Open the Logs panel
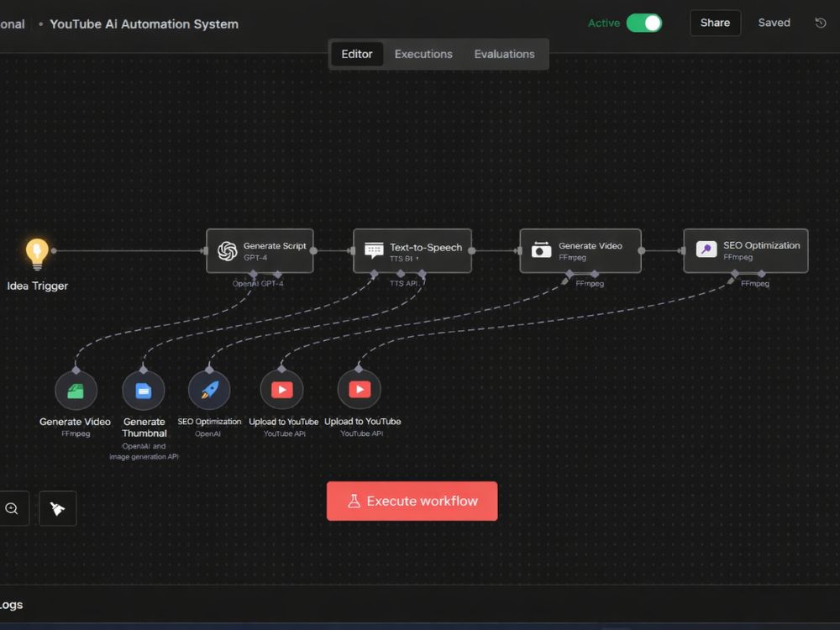Image resolution: width=840 pixels, height=630 pixels. tap(11, 604)
